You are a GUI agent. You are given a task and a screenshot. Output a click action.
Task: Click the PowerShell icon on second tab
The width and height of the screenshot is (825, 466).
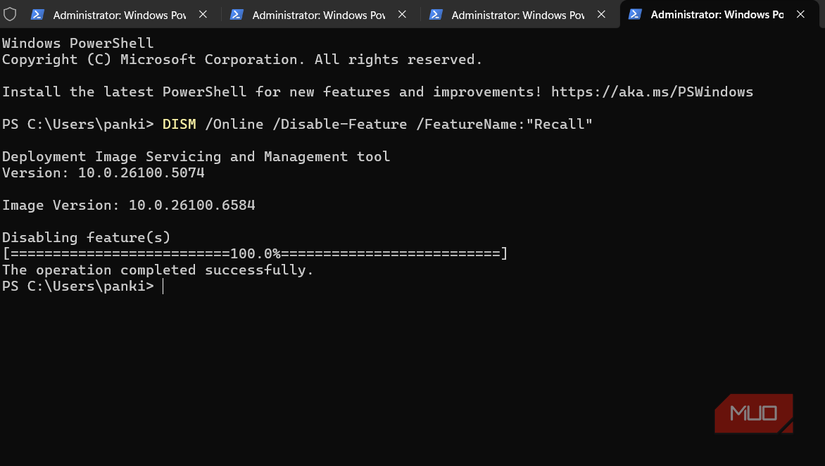click(236, 15)
